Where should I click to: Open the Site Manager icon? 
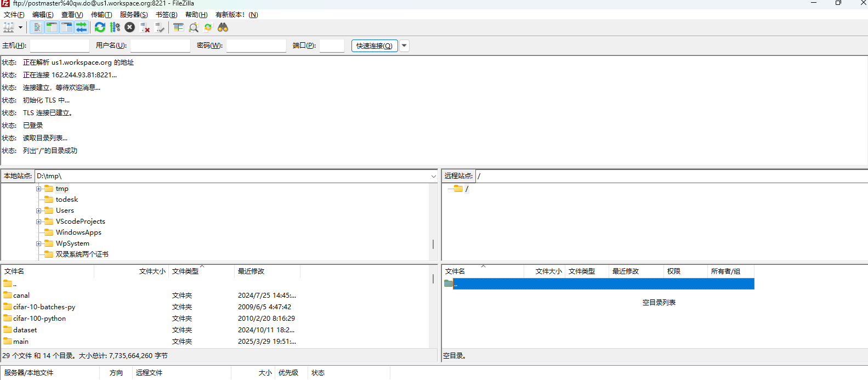[9, 27]
